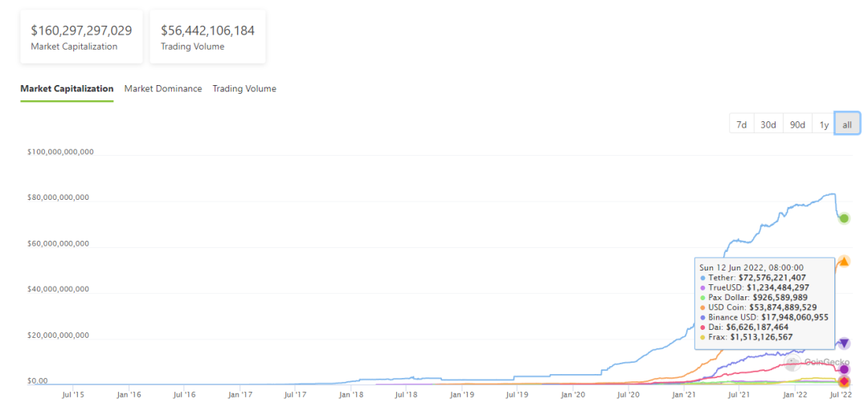Set chart range to 7d
Viewport: 868px width, 411px height.
tap(742, 125)
